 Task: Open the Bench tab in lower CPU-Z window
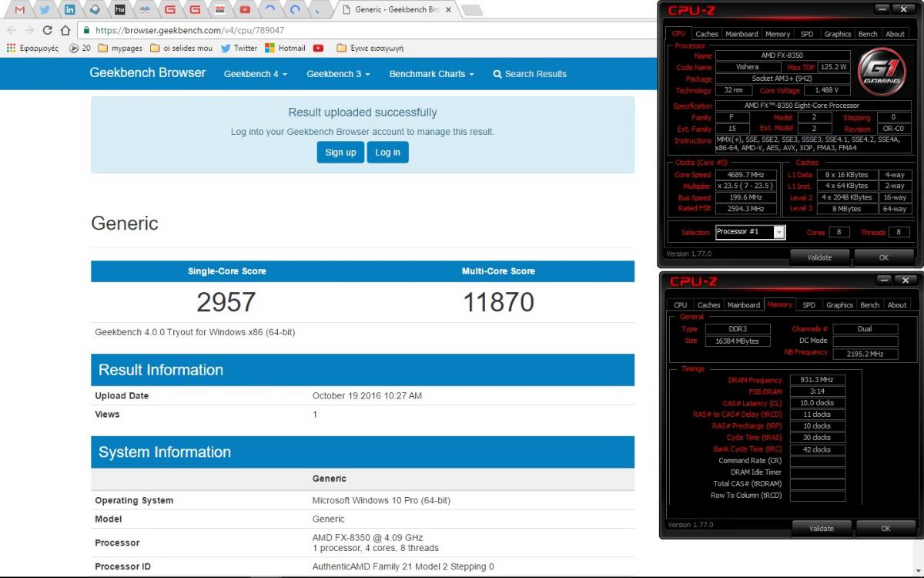pyautogui.click(x=869, y=305)
